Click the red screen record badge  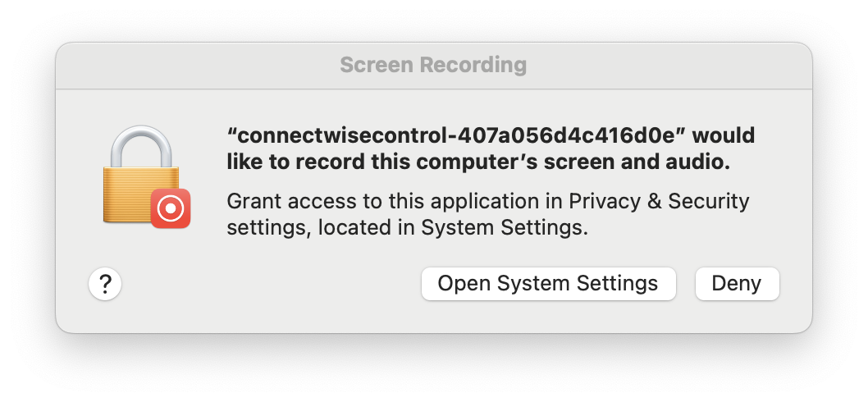tap(171, 208)
